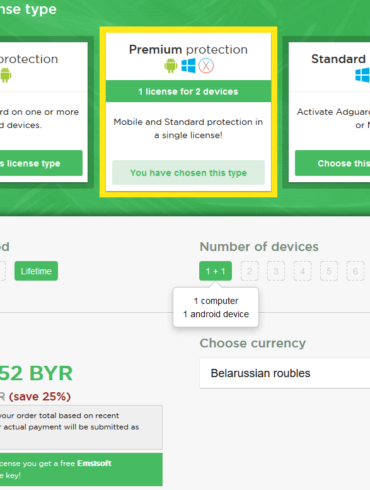Image resolution: width=370 pixels, height=490 pixels.
Task: Select the Lifetime license period
Action: pyautogui.click(x=36, y=271)
